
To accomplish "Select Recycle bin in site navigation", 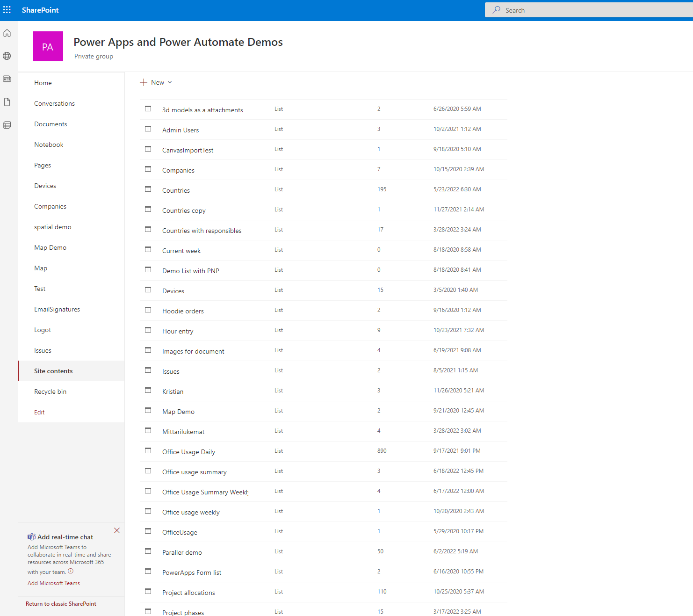I will pyautogui.click(x=50, y=391).
